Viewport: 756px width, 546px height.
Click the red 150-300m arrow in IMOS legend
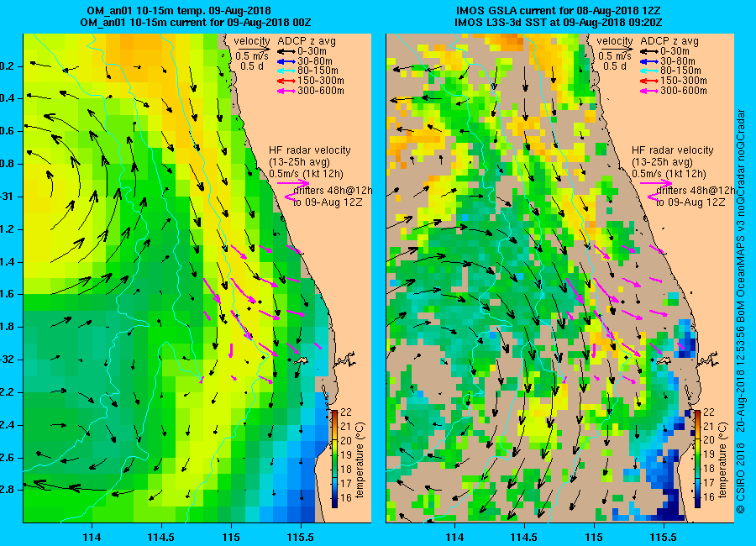[648, 81]
